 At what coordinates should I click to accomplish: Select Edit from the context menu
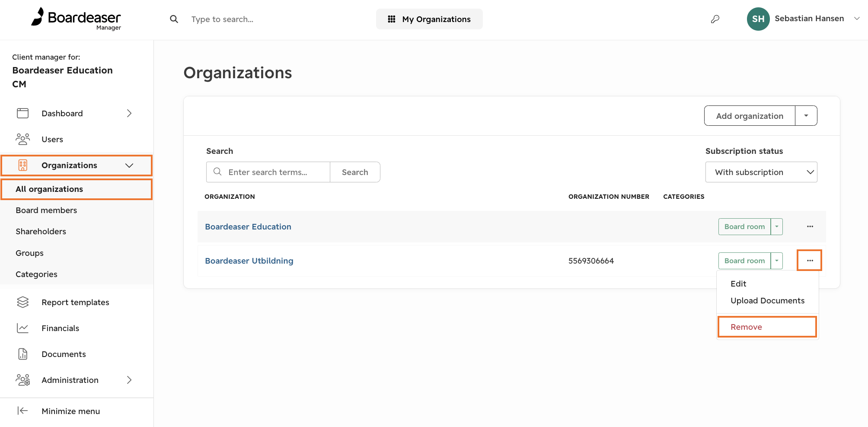[738, 284]
